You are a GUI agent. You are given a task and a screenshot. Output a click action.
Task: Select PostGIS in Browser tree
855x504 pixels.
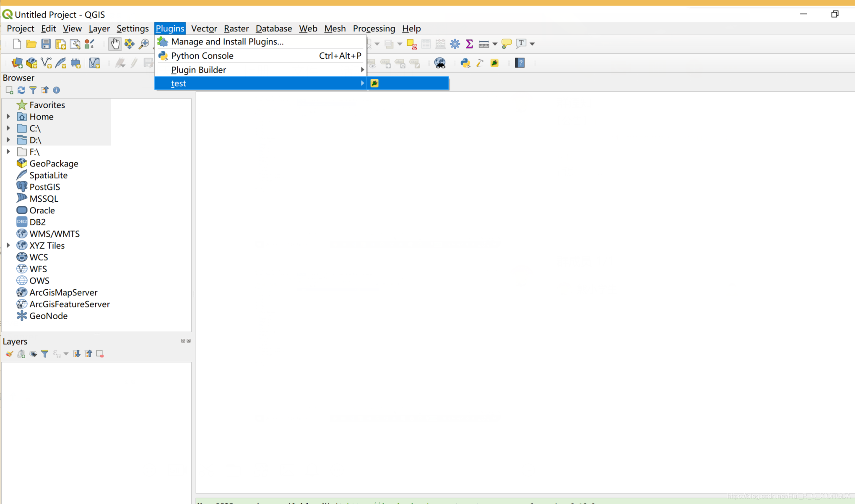point(44,187)
